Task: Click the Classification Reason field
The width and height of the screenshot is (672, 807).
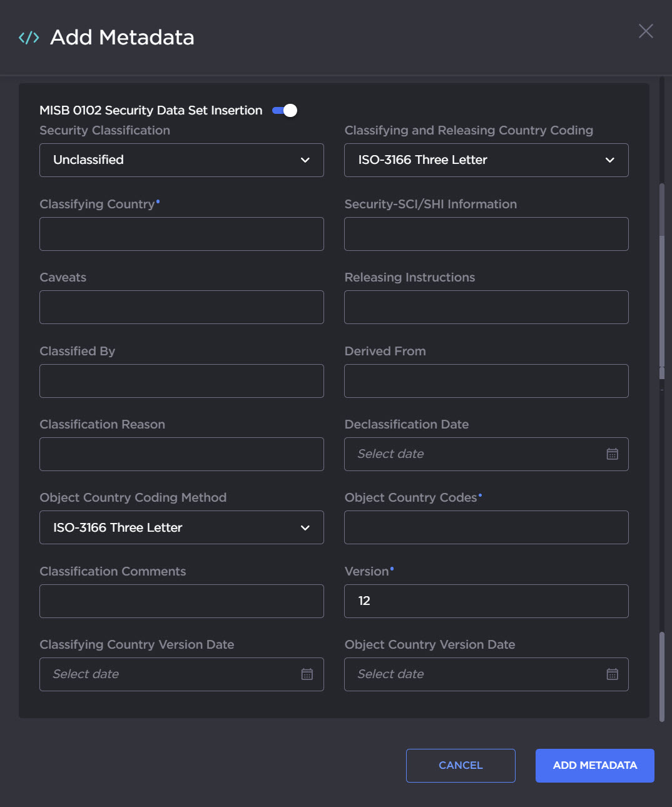Action: point(181,454)
